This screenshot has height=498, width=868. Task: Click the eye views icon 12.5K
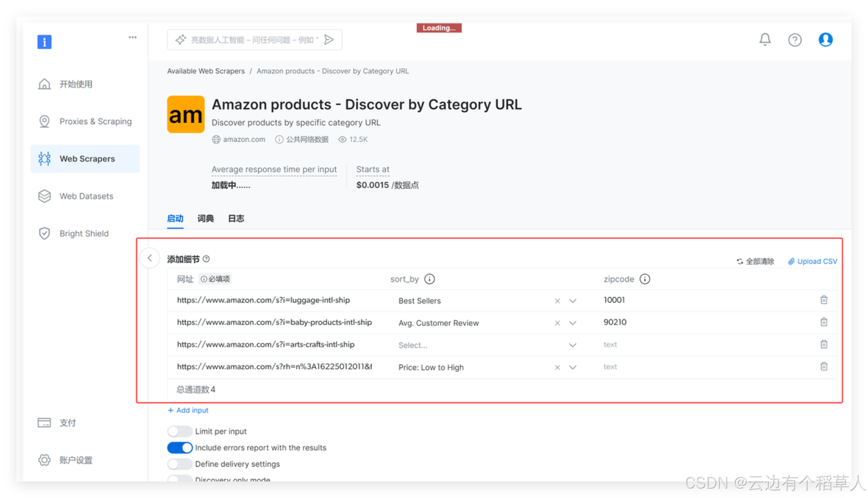(x=342, y=140)
